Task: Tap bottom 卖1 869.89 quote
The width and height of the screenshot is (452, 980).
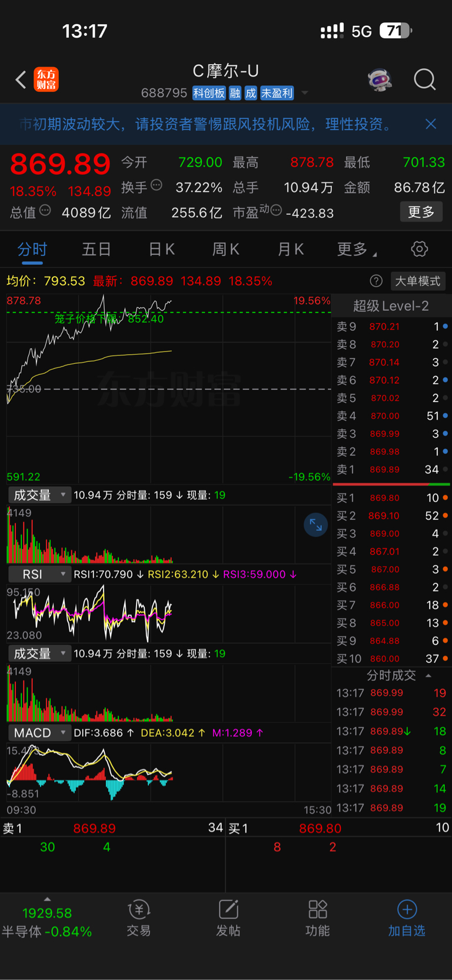Action: point(112,828)
